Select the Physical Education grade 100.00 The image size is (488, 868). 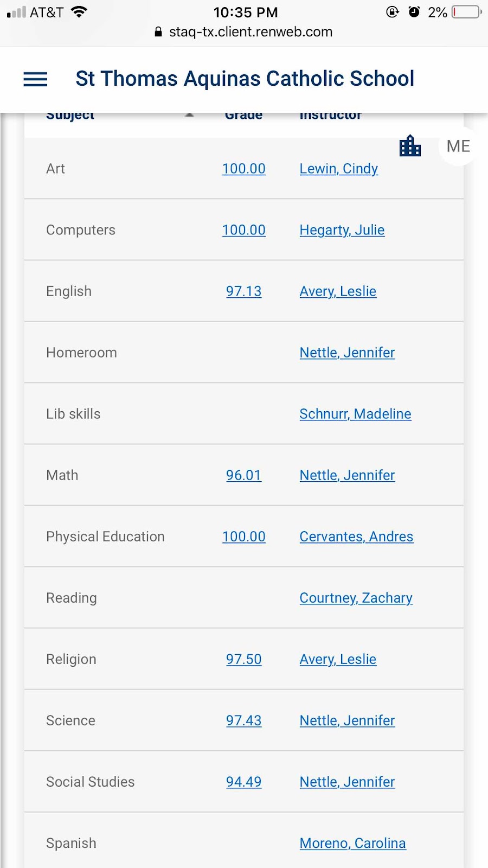click(x=244, y=537)
